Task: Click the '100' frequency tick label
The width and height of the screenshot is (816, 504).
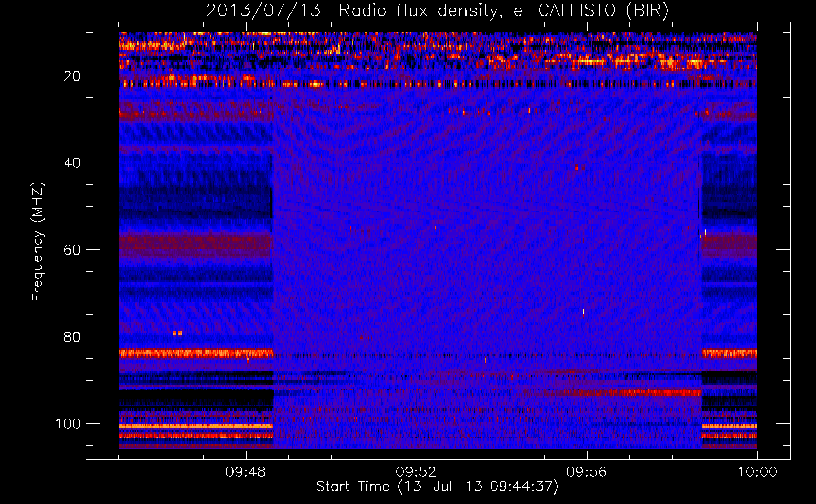Action: click(x=68, y=424)
